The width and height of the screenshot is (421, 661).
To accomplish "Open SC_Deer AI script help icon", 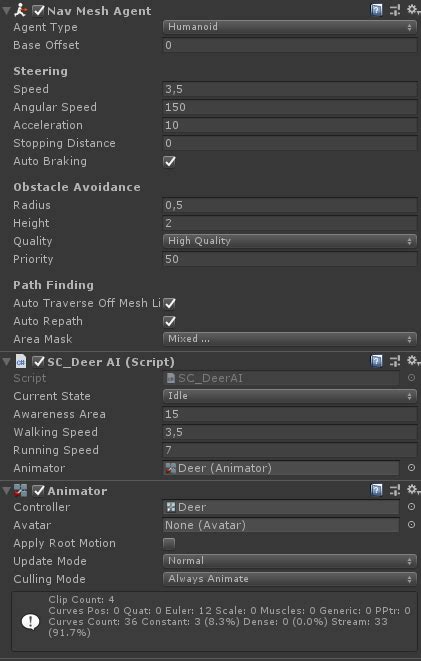I will pos(376,361).
